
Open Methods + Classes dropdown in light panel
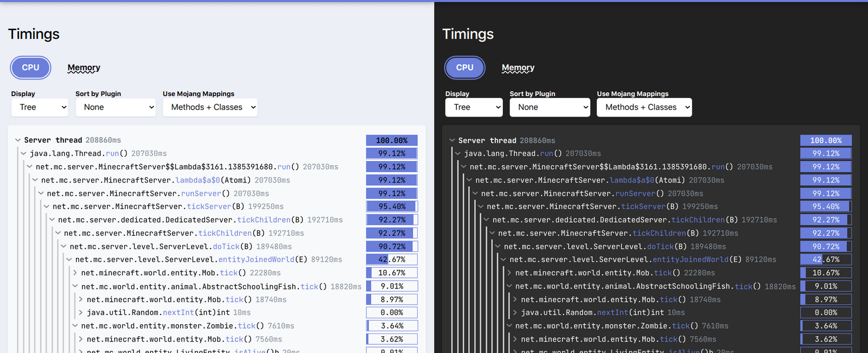(x=210, y=108)
